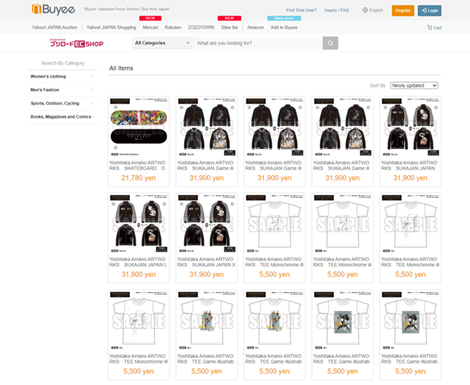
Task: Open the First Time User link
Action: coord(301,10)
